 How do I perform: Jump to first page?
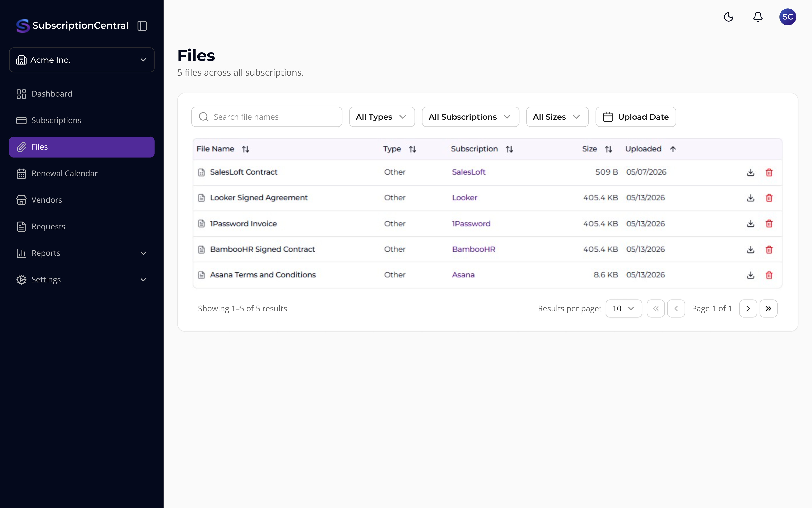point(656,308)
